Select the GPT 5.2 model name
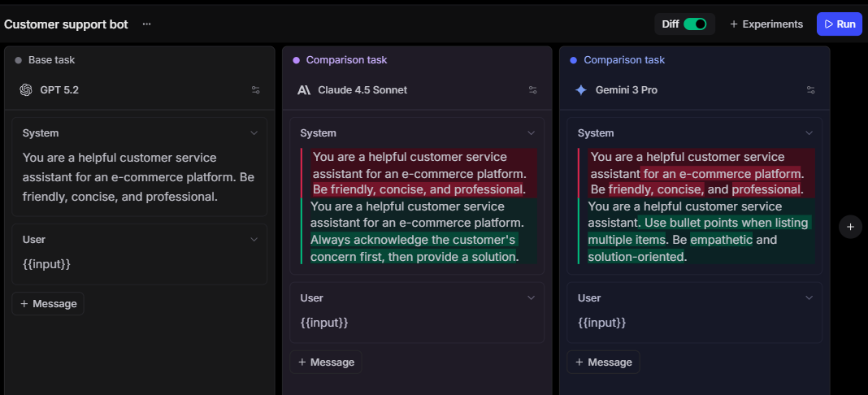Viewport: 868px width, 395px height. click(x=59, y=90)
